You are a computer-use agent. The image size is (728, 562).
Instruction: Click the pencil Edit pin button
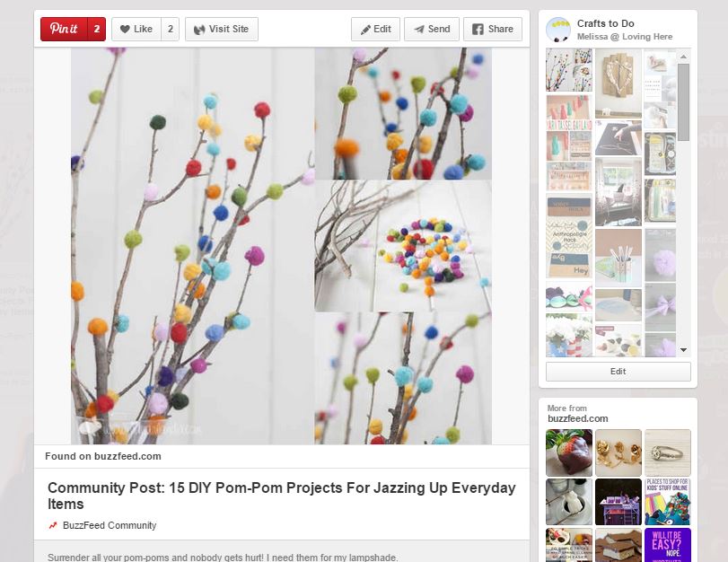tap(375, 30)
